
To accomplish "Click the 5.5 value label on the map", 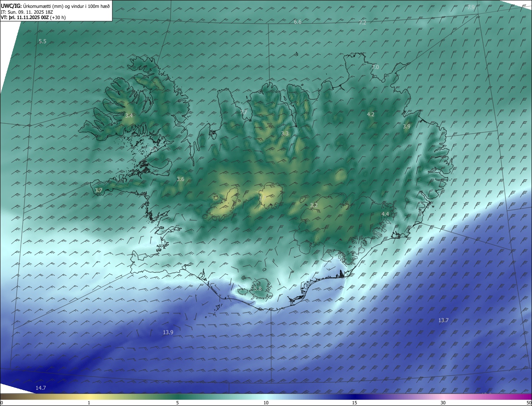I will coord(42,41).
